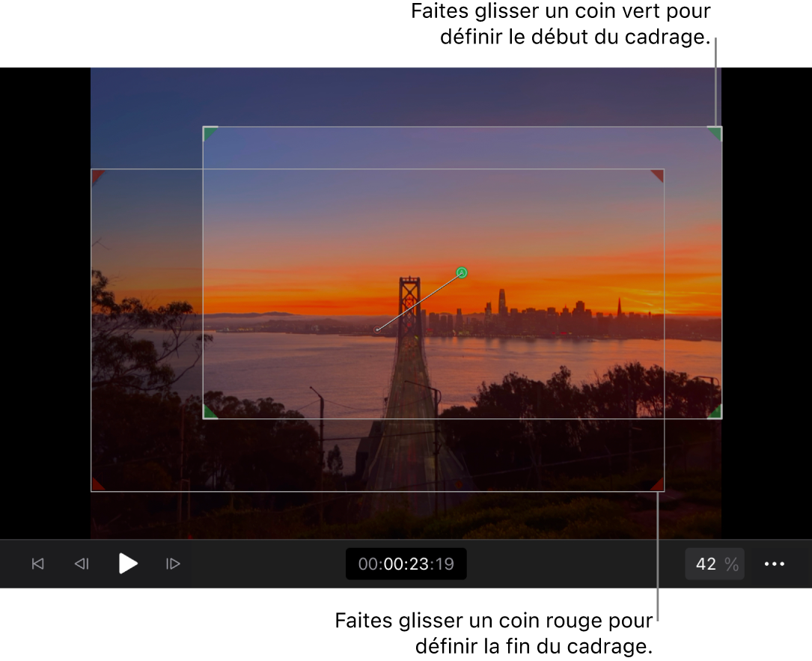Advance one frame with next-frame icon
Viewport: 812px width, 661px height.
pos(173,564)
